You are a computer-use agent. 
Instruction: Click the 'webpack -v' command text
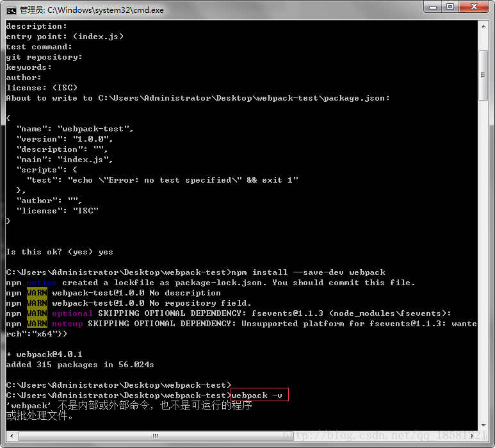[x=257, y=395]
